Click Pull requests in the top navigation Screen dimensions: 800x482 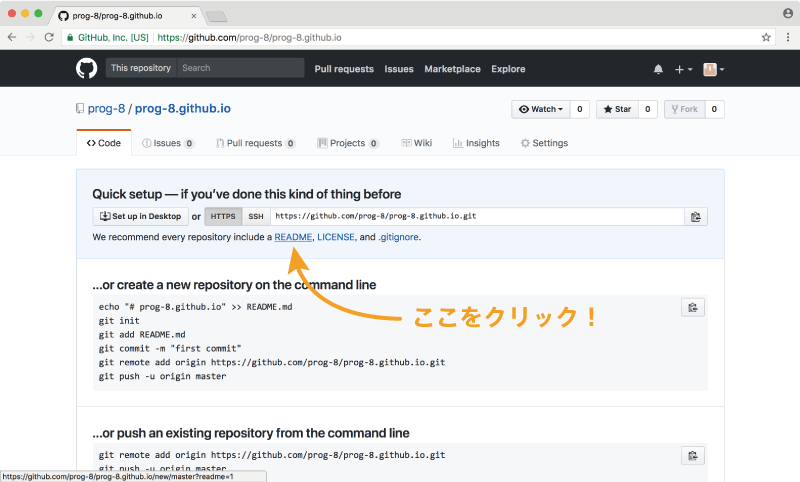pyautogui.click(x=344, y=69)
